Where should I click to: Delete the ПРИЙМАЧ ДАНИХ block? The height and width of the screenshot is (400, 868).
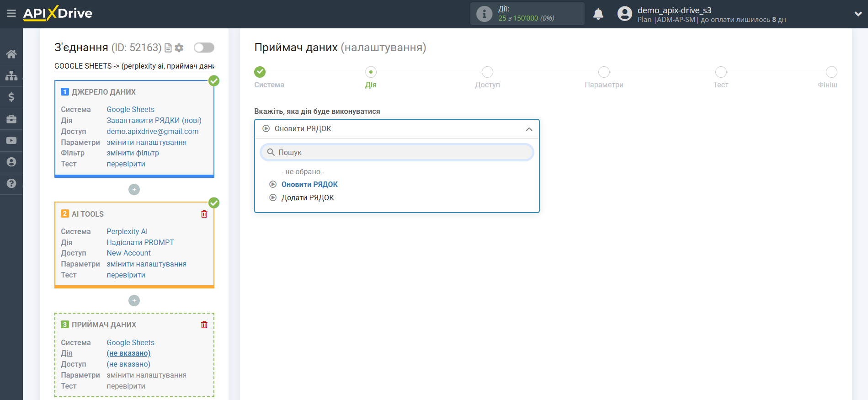[x=204, y=325]
